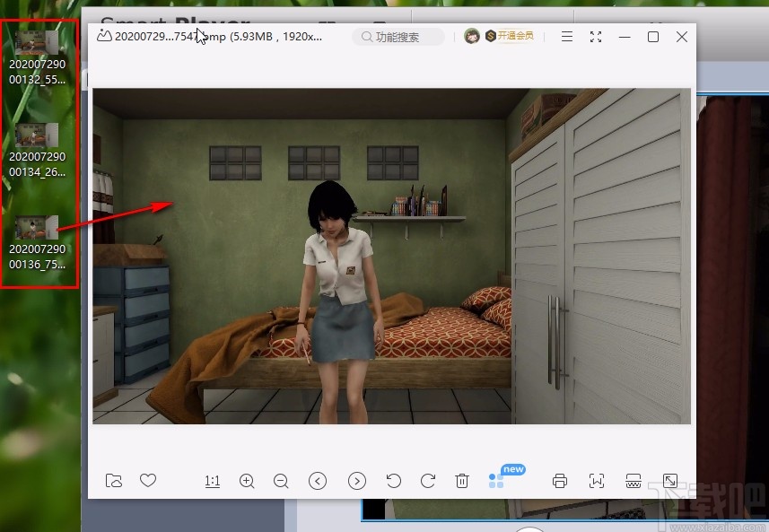Image resolution: width=769 pixels, height=532 pixels.
Task: Favorite the image with the heart icon
Action: pyautogui.click(x=148, y=480)
